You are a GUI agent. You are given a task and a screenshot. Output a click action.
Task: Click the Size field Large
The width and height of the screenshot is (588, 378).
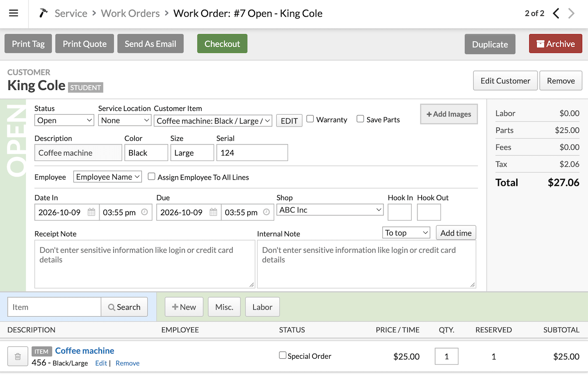(192, 153)
